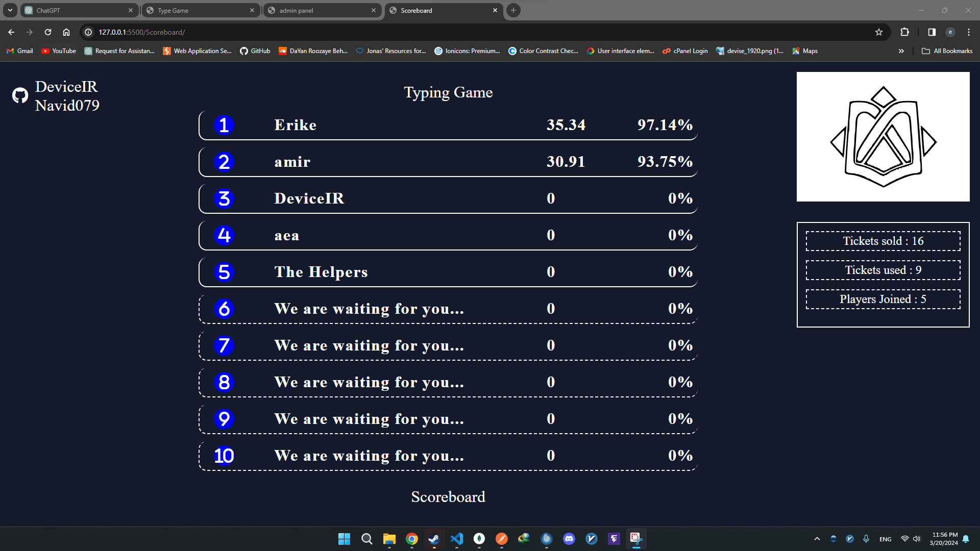
Task: Open Discord from the taskbar
Action: click(569, 539)
